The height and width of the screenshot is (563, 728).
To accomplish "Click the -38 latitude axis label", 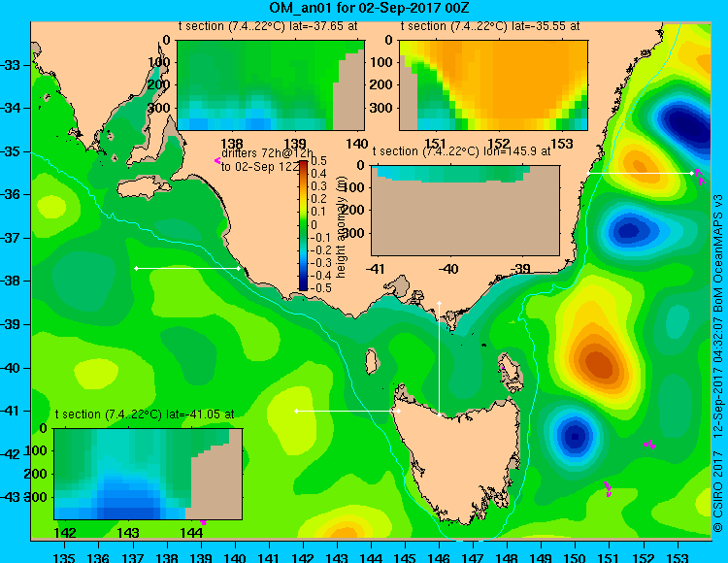I will point(10,281).
